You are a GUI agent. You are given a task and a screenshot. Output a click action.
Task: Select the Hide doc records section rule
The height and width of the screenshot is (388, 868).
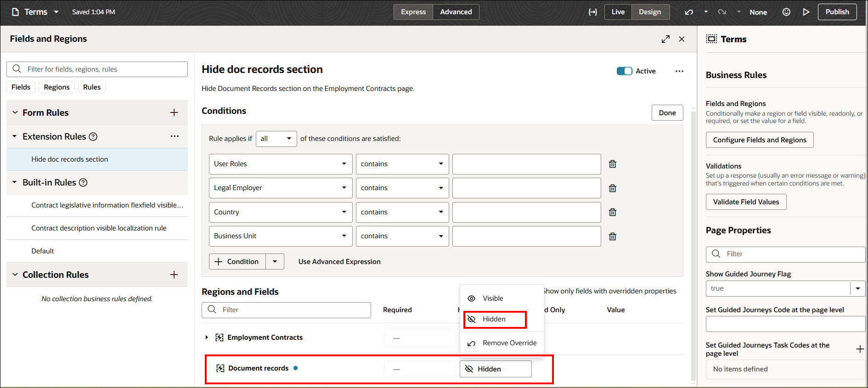tap(97, 159)
